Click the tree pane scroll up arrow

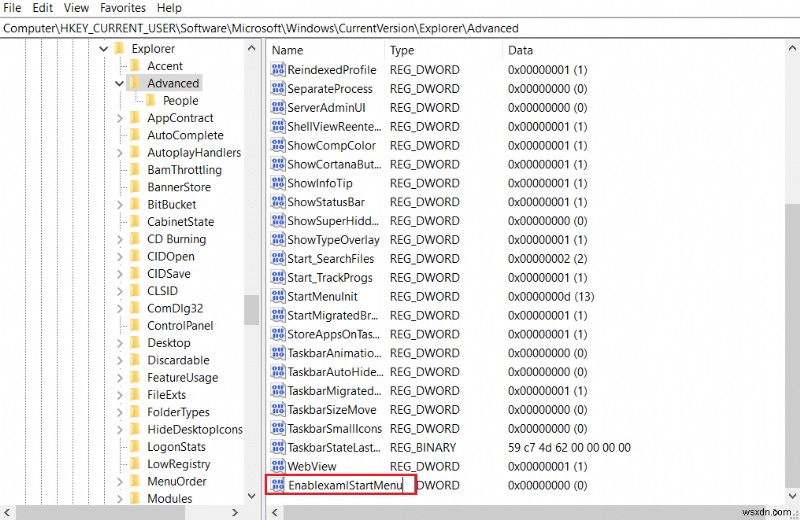pos(252,48)
